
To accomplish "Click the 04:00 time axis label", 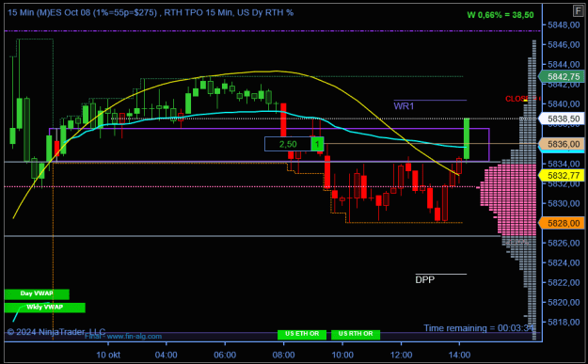I will point(167,355).
